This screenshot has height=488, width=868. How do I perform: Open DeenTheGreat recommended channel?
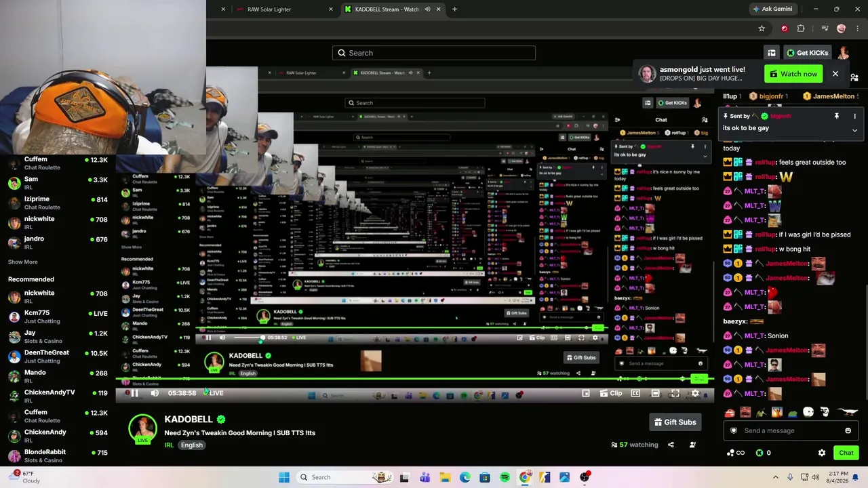[x=58, y=356]
